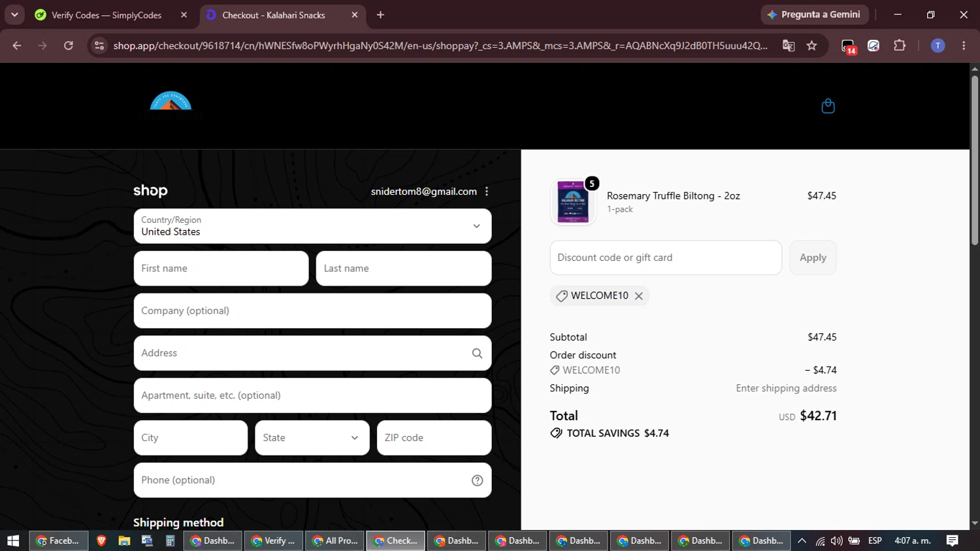Open the Facebook taskbar window
Image resolution: width=980 pixels, height=551 pixels.
click(58, 541)
